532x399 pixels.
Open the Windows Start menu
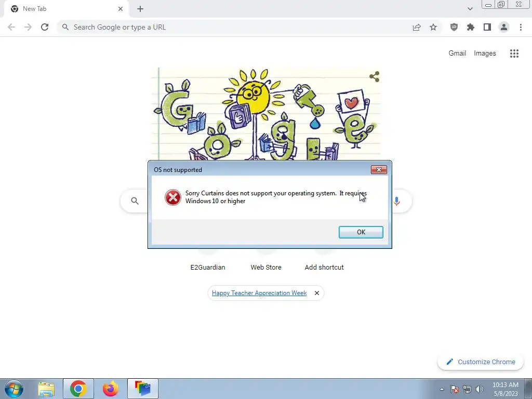[x=14, y=389]
